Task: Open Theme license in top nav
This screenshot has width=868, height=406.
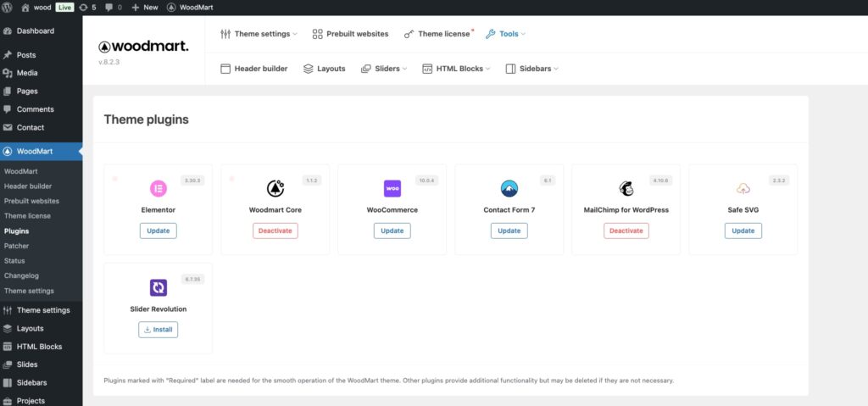Action: (437, 34)
